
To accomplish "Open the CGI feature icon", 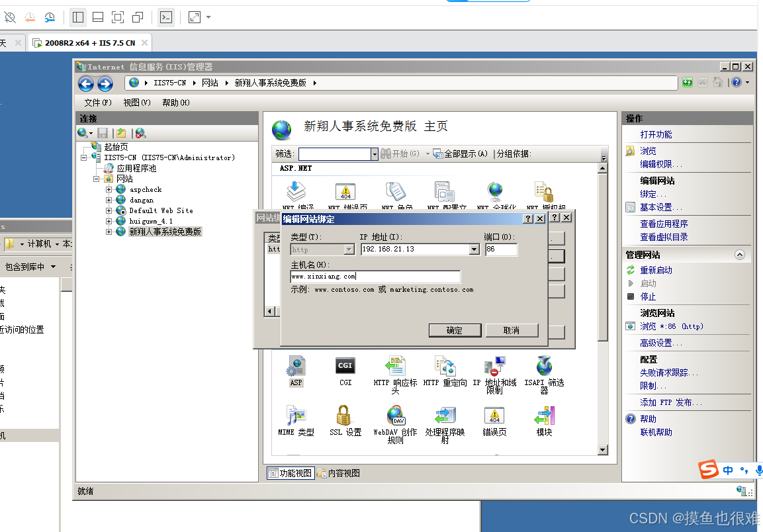I will click(x=345, y=371).
